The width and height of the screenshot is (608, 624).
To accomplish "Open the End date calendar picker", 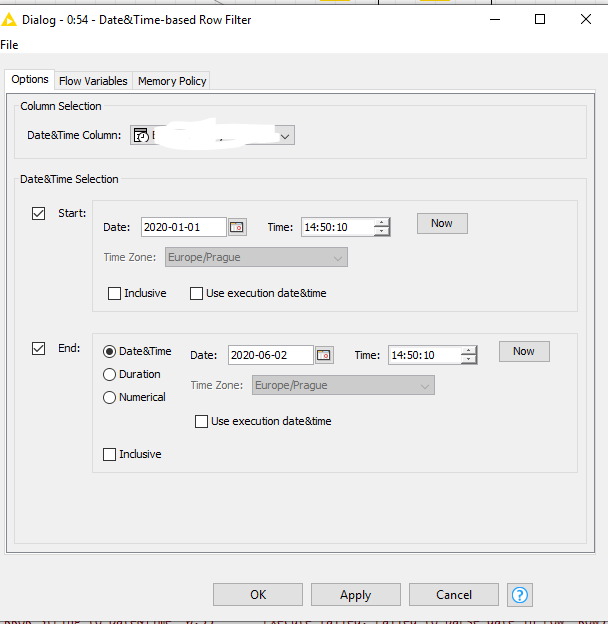I will click(324, 355).
